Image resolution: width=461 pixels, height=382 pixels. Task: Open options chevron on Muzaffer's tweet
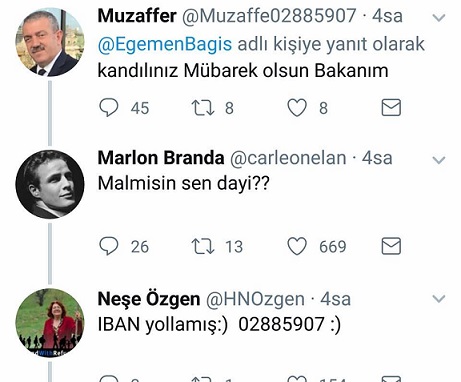pyautogui.click(x=439, y=18)
